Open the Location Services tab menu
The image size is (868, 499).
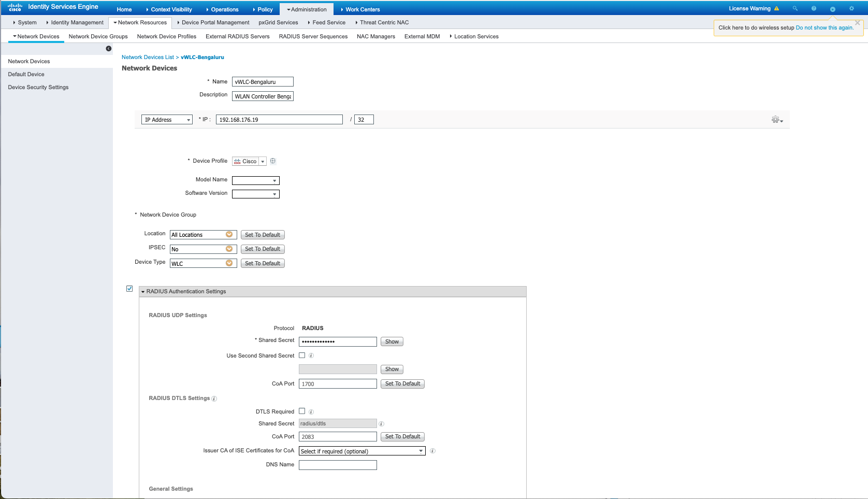474,36
